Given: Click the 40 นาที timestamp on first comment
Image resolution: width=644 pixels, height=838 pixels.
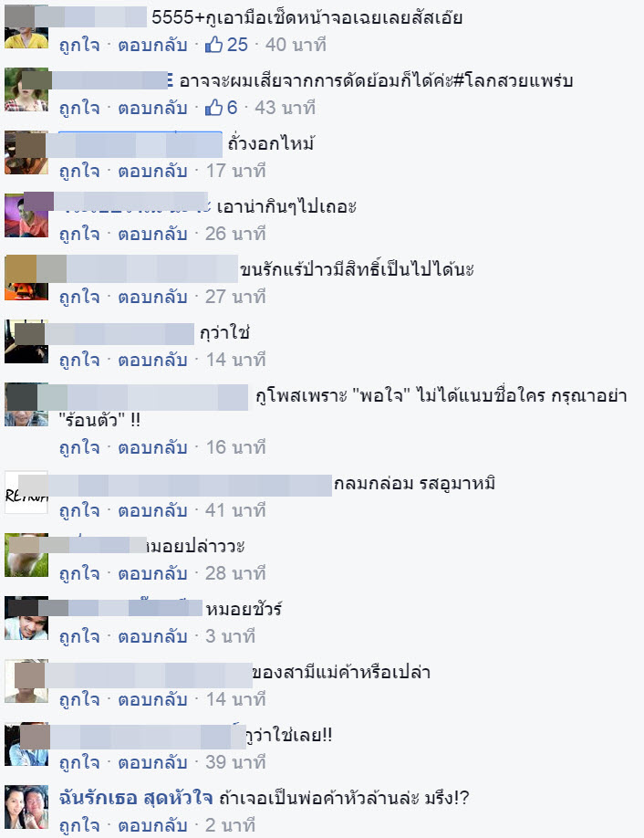Looking at the screenshot, I should click(296, 45).
